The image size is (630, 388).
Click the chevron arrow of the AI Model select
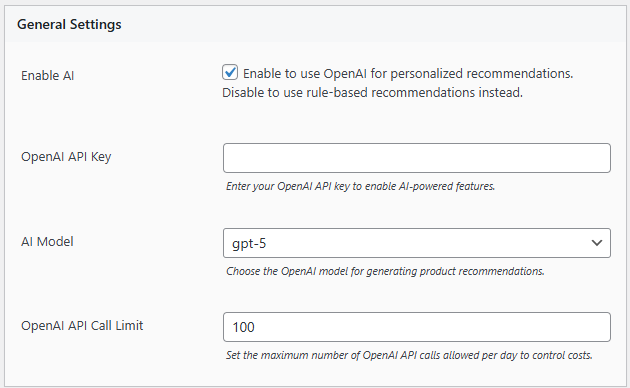click(x=597, y=243)
